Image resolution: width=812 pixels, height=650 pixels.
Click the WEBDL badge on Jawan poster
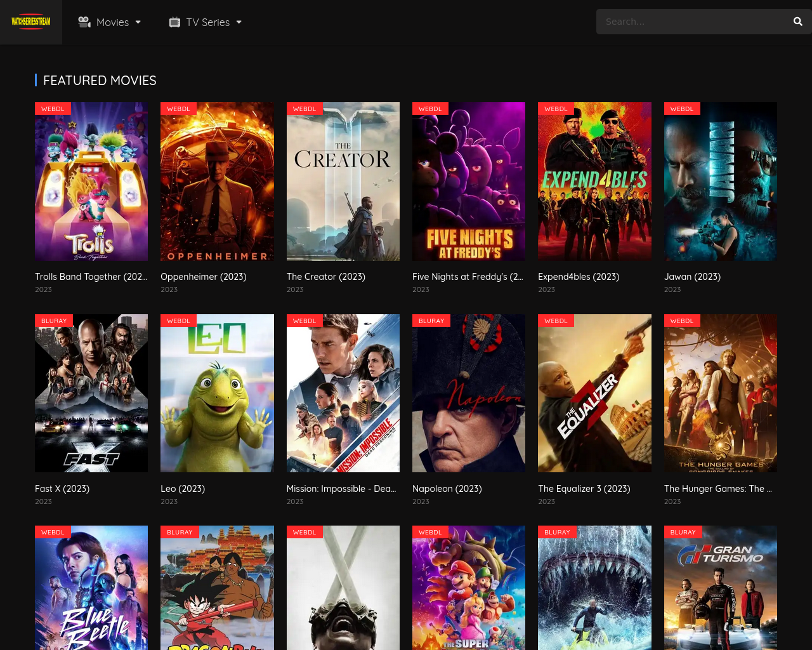tap(682, 109)
